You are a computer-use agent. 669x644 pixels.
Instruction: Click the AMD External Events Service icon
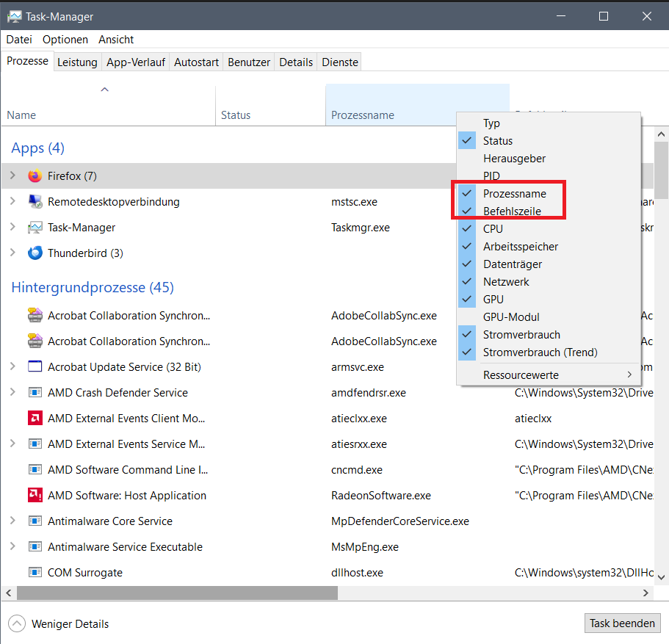tap(35, 444)
